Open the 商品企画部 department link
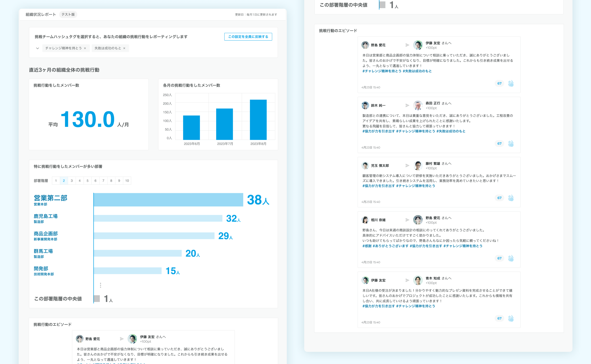Screen dimensions: 591x364 point(46,233)
